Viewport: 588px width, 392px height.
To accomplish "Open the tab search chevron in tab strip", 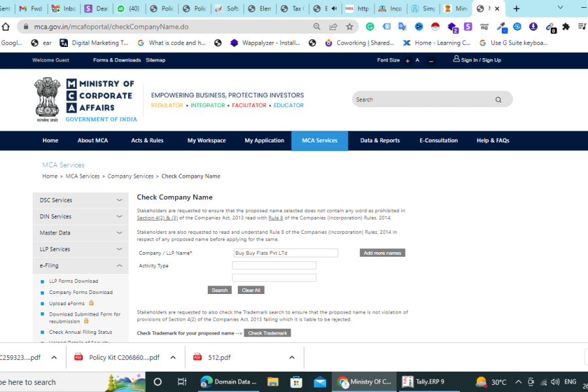I will tap(561, 7).
